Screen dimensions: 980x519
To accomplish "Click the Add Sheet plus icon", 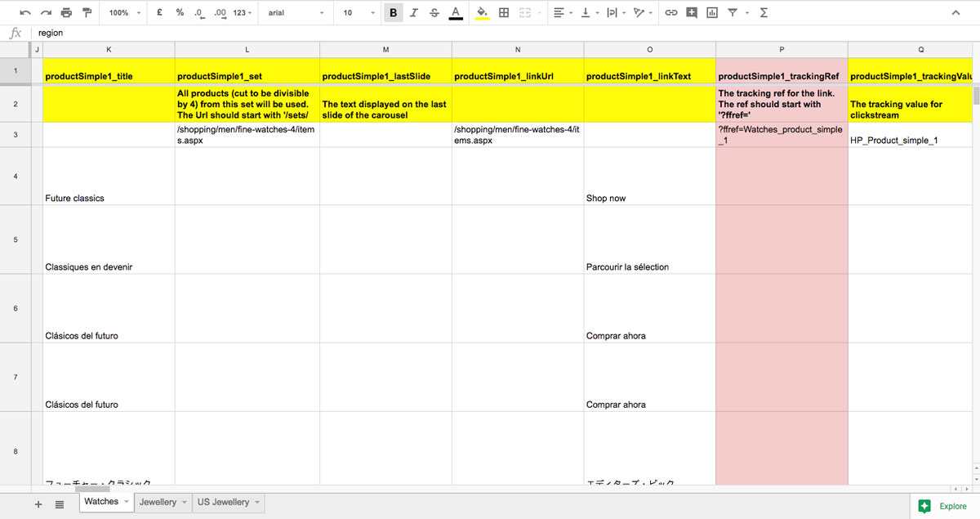I will coord(38,504).
